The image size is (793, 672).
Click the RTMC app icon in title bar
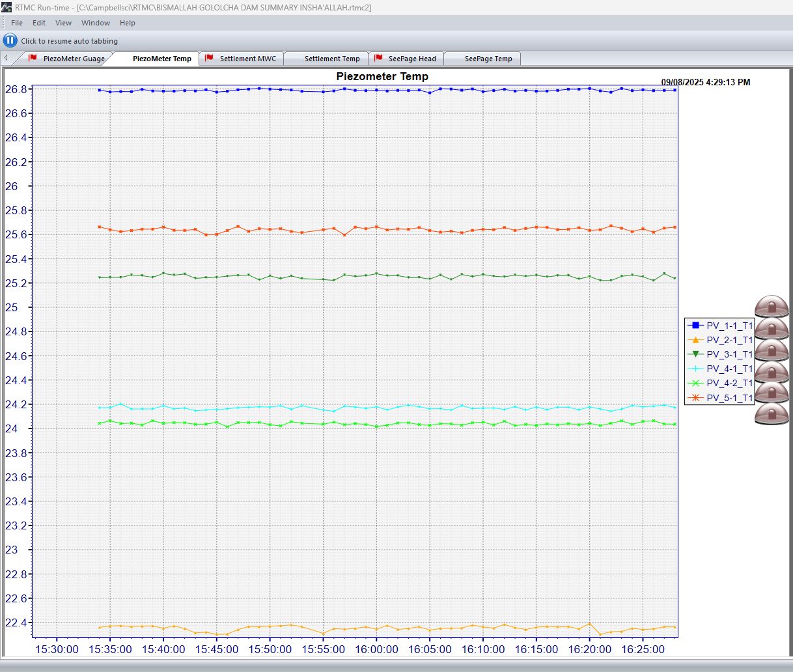(x=7, y=7)
